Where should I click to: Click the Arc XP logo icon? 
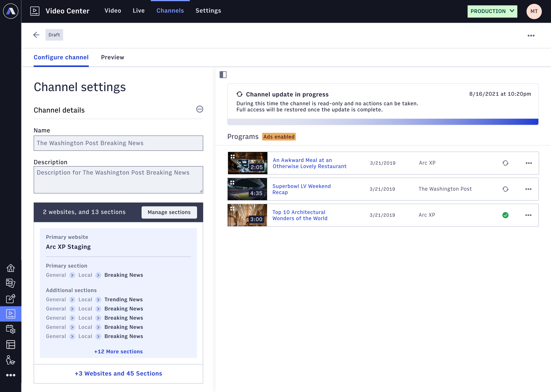tap(11, 11)
